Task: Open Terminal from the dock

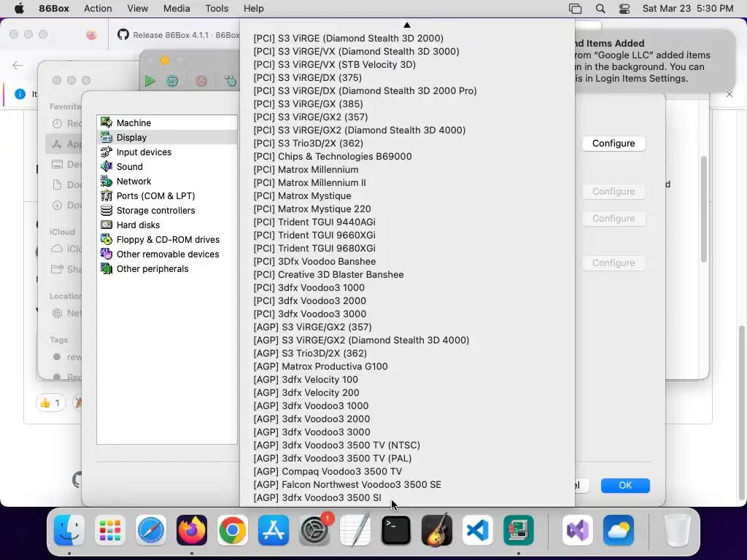Action: 396,530
